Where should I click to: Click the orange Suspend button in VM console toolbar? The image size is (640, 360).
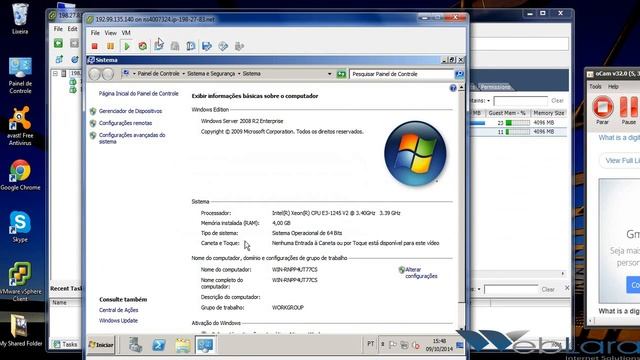tap(110, 46)
